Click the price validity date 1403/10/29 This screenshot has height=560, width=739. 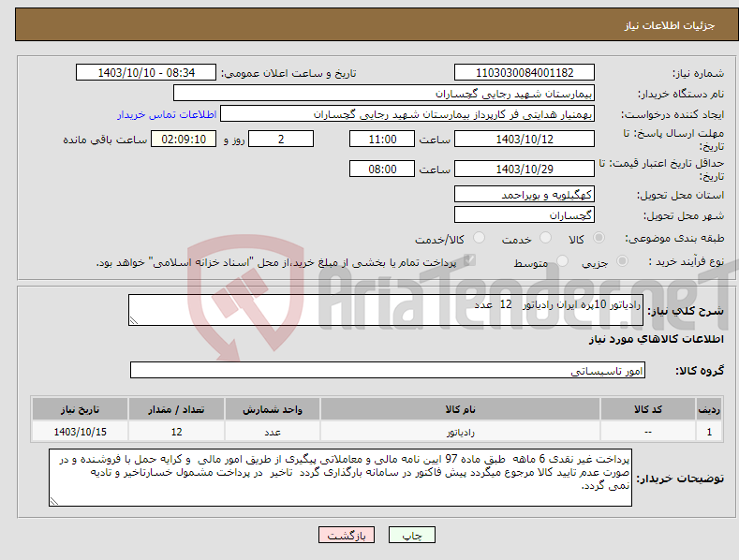[x=525, y=169]
